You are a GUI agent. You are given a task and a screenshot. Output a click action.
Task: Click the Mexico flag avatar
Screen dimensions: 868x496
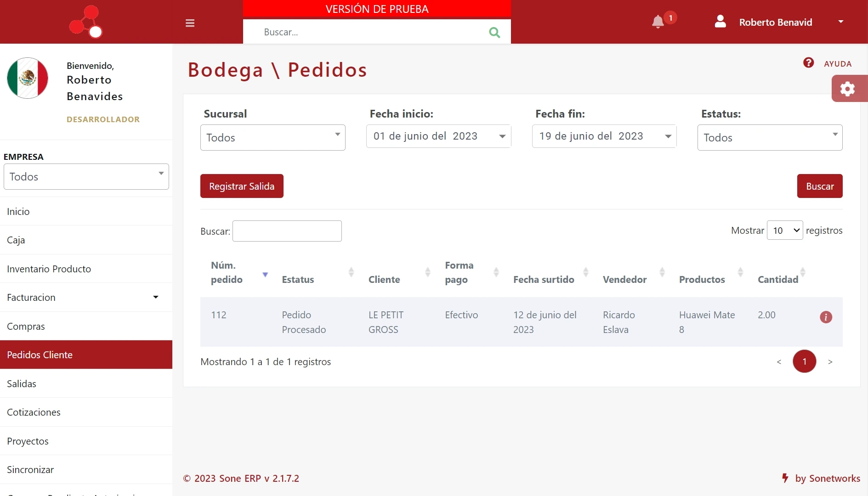point(28,78)
